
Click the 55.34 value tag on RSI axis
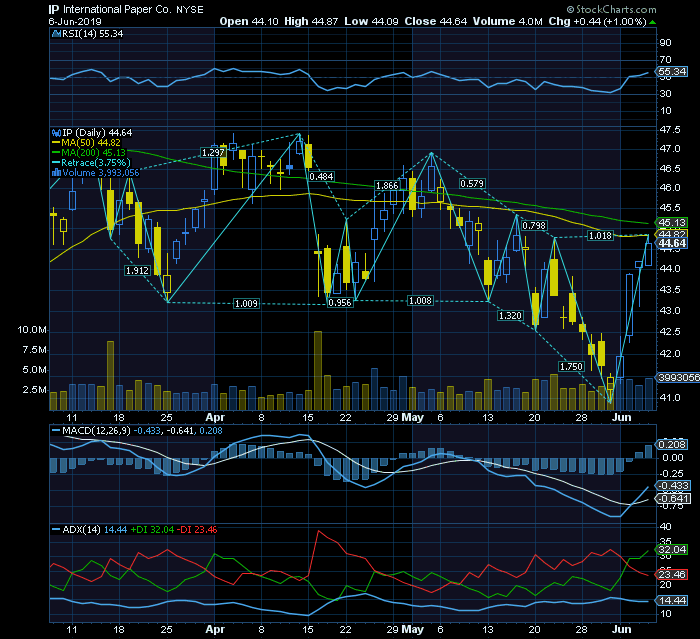click(672, 71)
